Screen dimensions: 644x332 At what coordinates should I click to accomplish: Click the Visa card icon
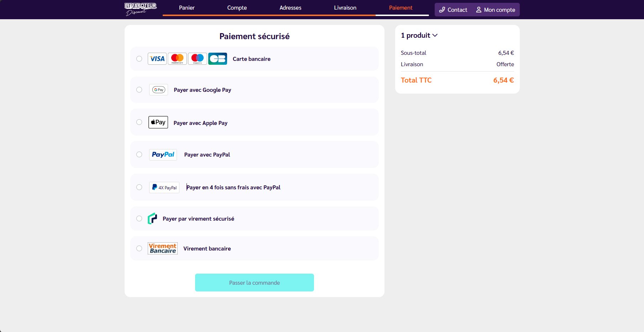tap(157, 59)
